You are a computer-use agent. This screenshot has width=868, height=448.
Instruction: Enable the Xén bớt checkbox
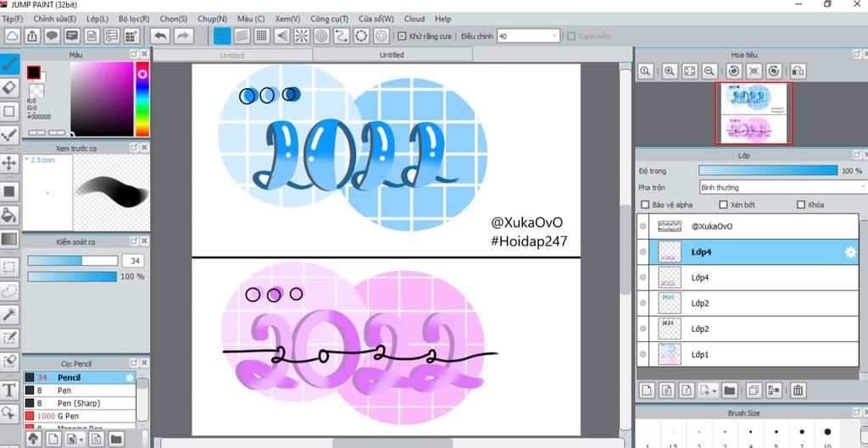click(x=723, y=205)
